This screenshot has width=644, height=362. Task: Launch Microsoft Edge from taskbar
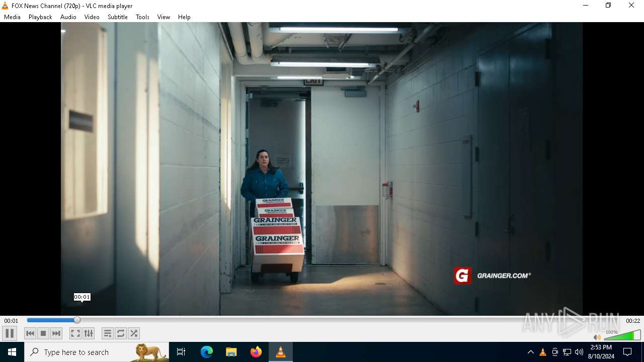[207, 352]
